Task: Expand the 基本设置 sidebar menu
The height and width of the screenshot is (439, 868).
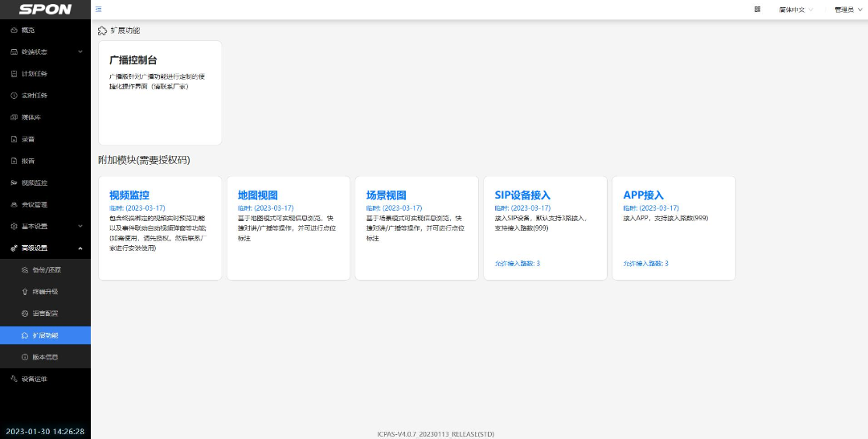Action: [45, 227]
